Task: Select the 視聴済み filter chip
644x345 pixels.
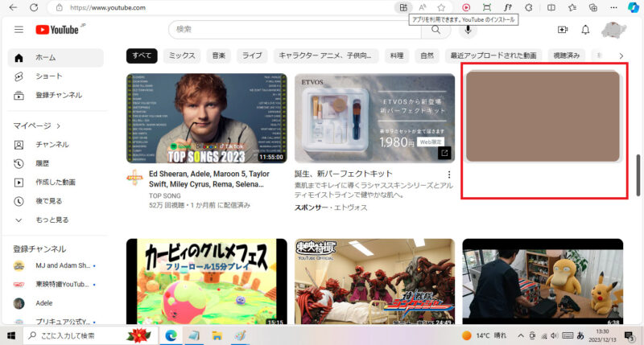Action: 567,55
